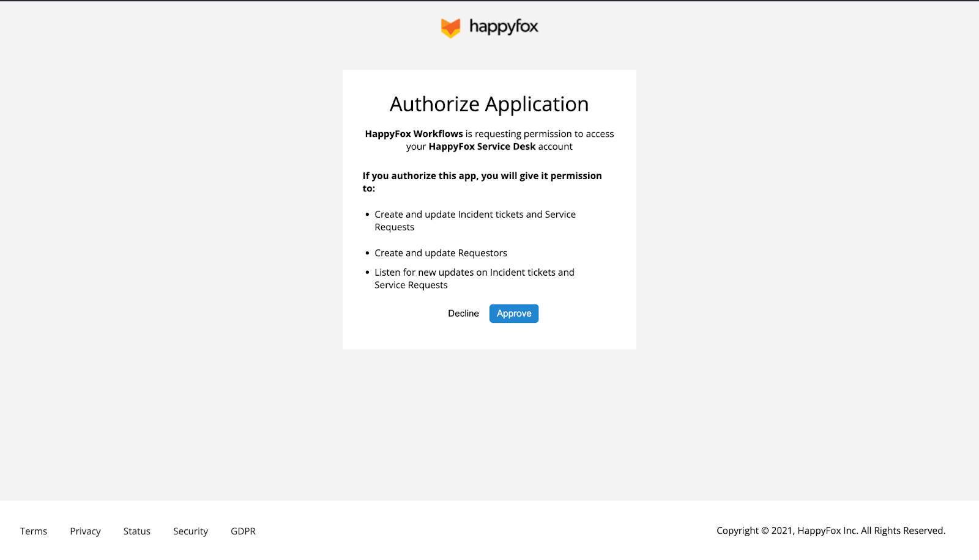
Task: Open the Status footer link
Action: (x=137, y=531)
